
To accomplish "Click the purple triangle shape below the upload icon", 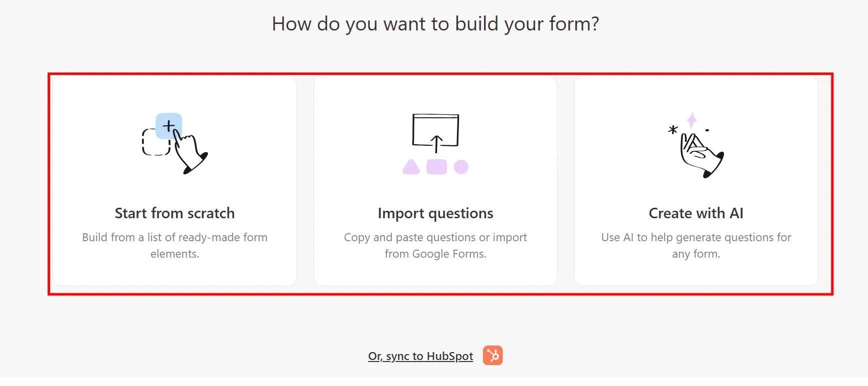I will tap(411, 167).
